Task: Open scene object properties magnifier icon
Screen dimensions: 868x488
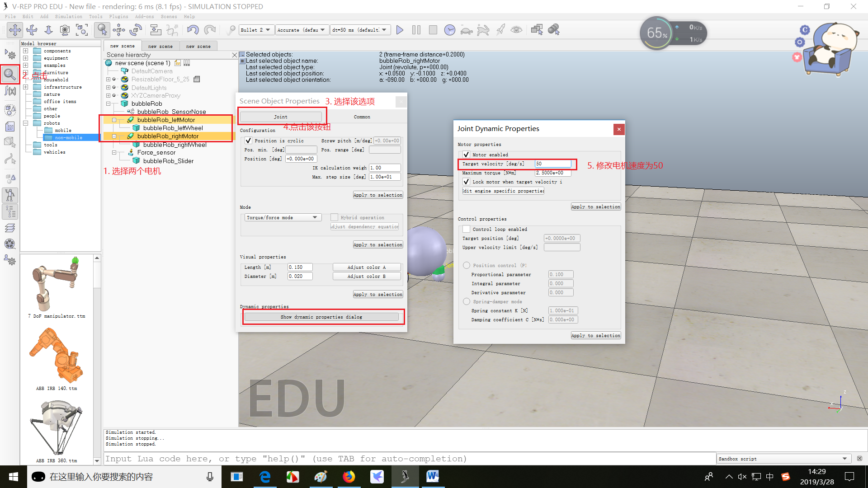Action: point(10,74)
